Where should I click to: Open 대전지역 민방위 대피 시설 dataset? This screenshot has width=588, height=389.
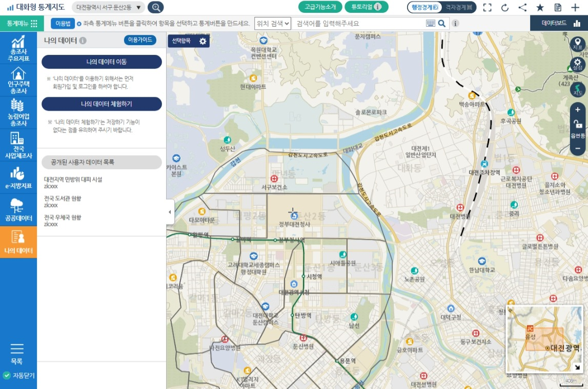click(73, 179)
